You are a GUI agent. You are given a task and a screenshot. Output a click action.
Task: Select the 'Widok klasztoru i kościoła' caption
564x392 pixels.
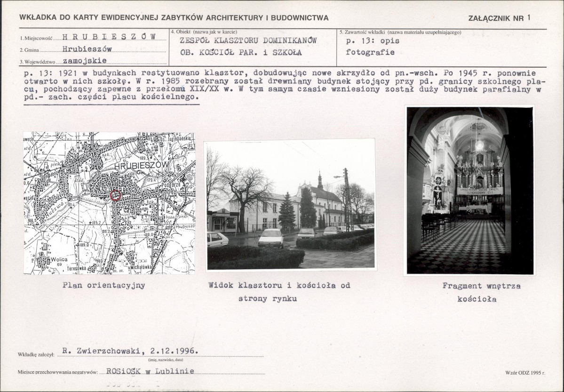[279, 292]
